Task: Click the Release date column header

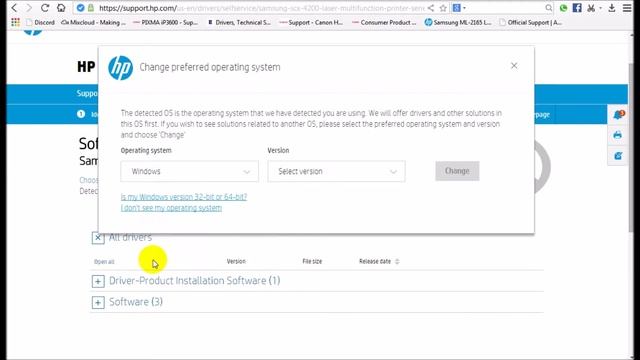Action: (x=375, y=261)
